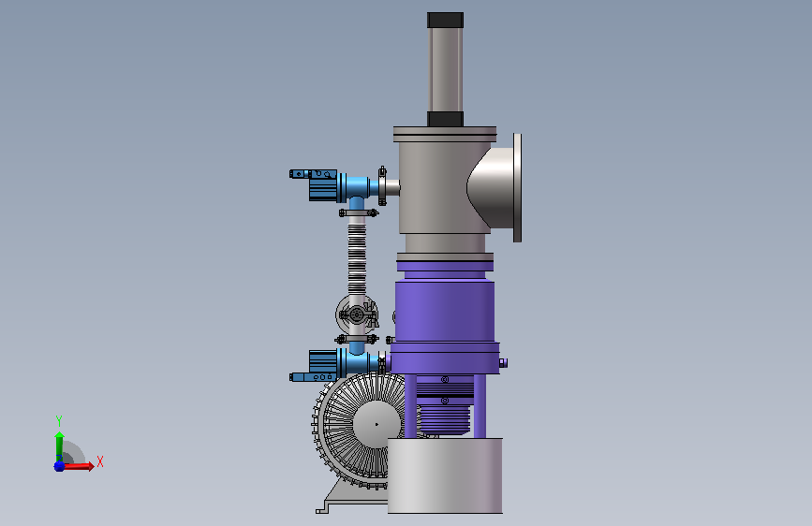The image size is (812, 526).
Task: Click the blue Z axis ball of triad
Action: coord(59,466)
